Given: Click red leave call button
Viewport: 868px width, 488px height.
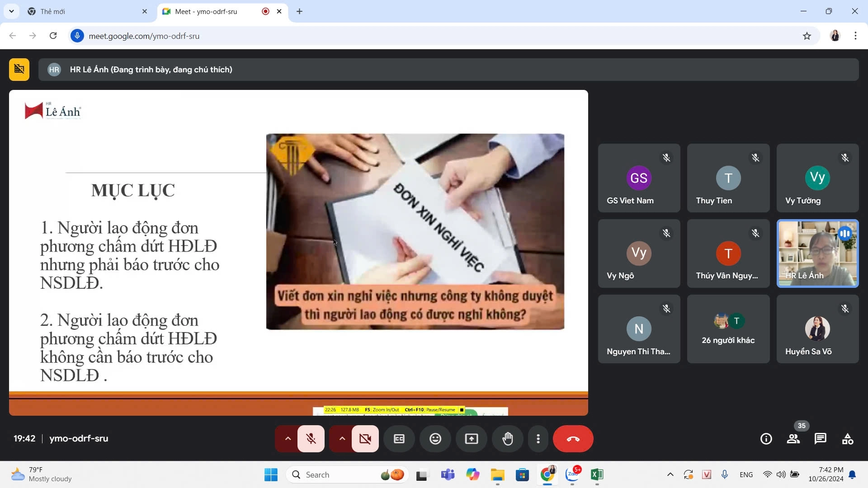Looking at the screenshot, I should point(573,439).
